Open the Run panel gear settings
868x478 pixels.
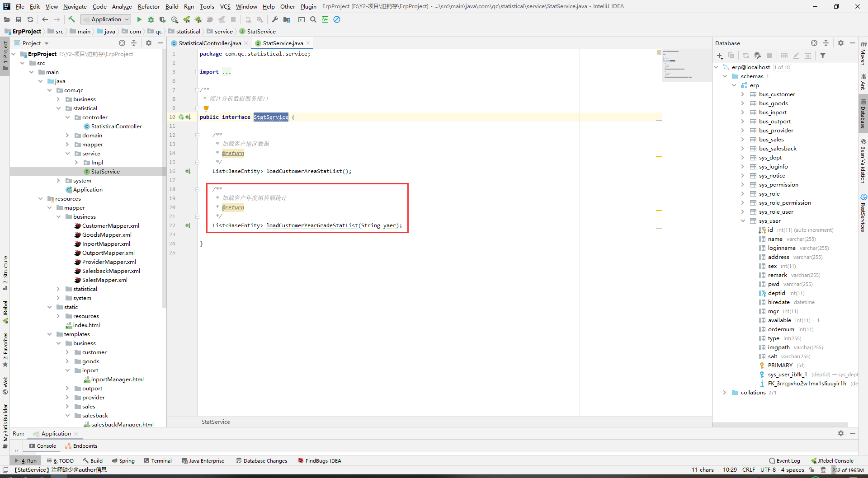pos(841,433)
